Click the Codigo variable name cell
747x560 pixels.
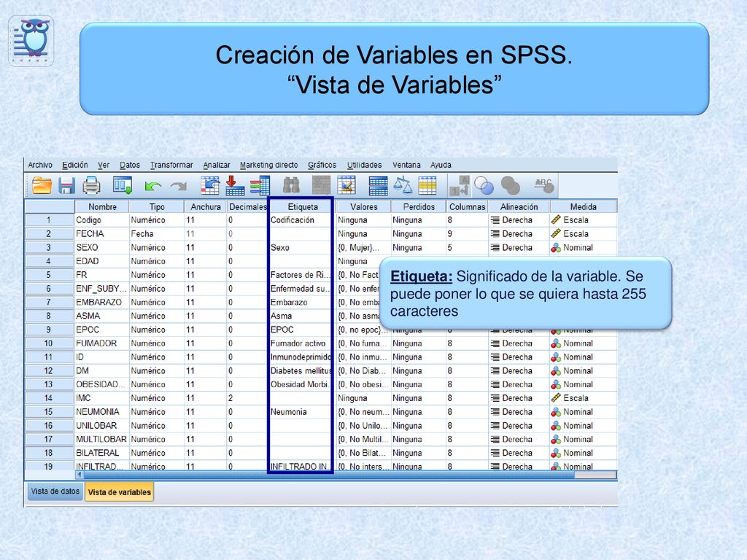pyautogui.click(x=102, y=220)
